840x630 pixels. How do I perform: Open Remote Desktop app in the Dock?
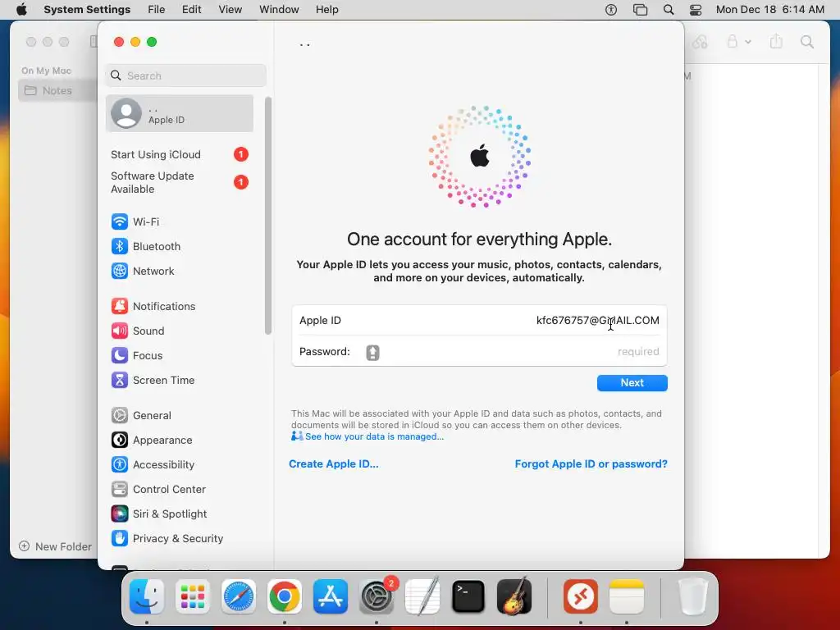581,596
